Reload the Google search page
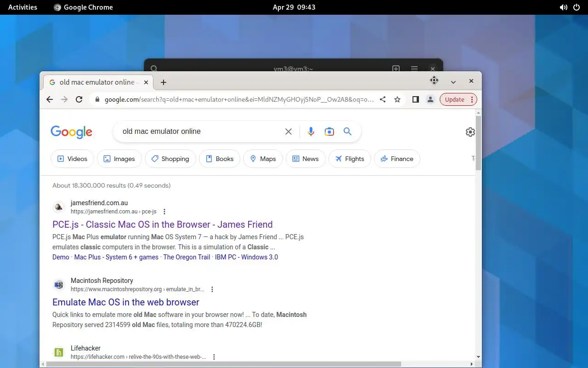 coord(79,99)
